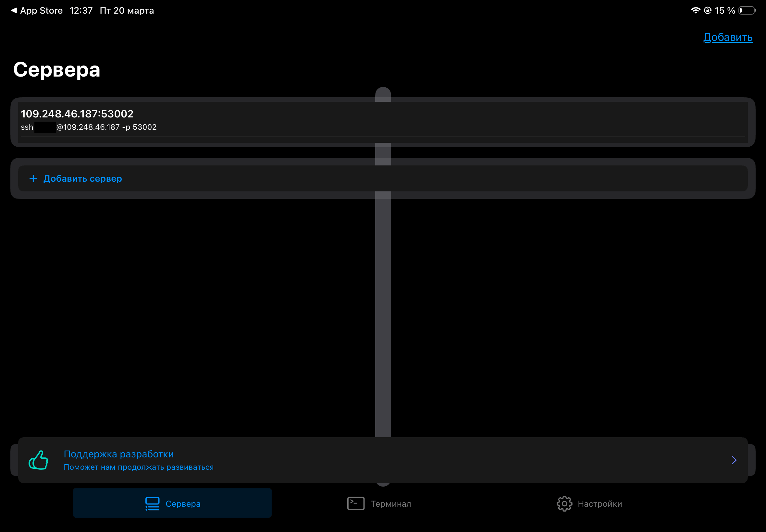This screenshot has width=766, height=532.
Task: Switch to the Настройки tab label
Action: click(x=599, y=504)
